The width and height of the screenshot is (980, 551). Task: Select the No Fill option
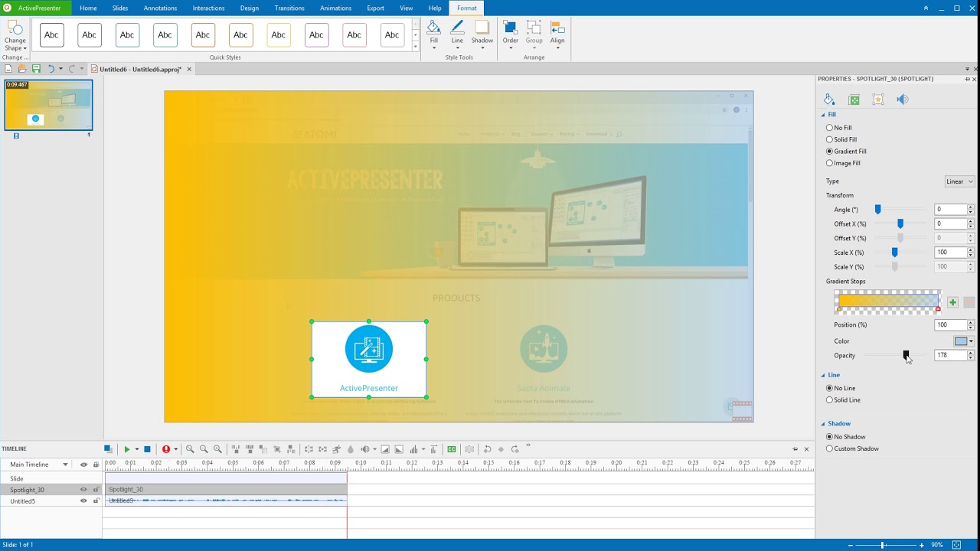click(838, 128)
